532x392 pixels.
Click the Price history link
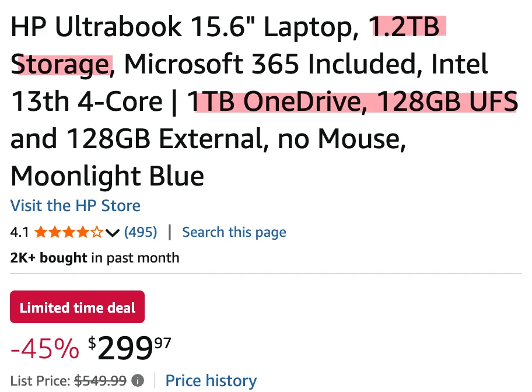click(x=211, y=380)
